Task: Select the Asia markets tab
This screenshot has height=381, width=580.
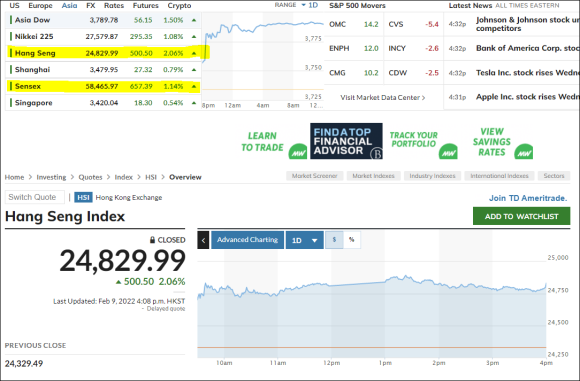Action: (70, 6)
